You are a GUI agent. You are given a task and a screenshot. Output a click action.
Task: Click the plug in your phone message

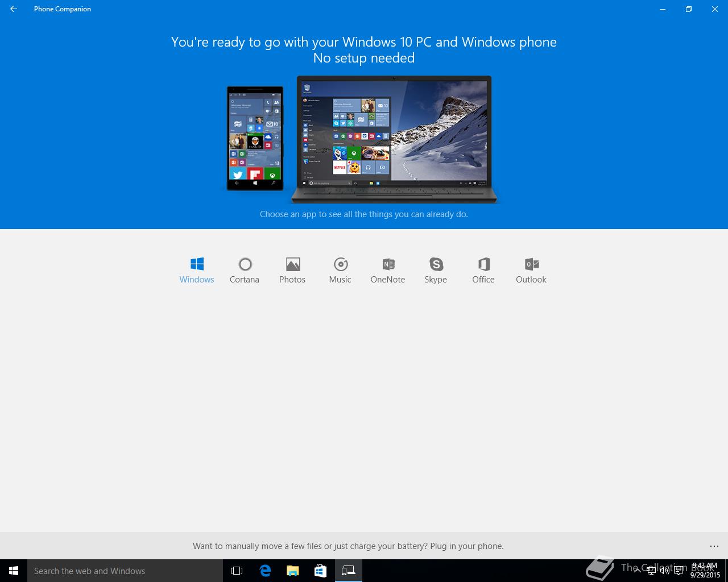(348, 546)
